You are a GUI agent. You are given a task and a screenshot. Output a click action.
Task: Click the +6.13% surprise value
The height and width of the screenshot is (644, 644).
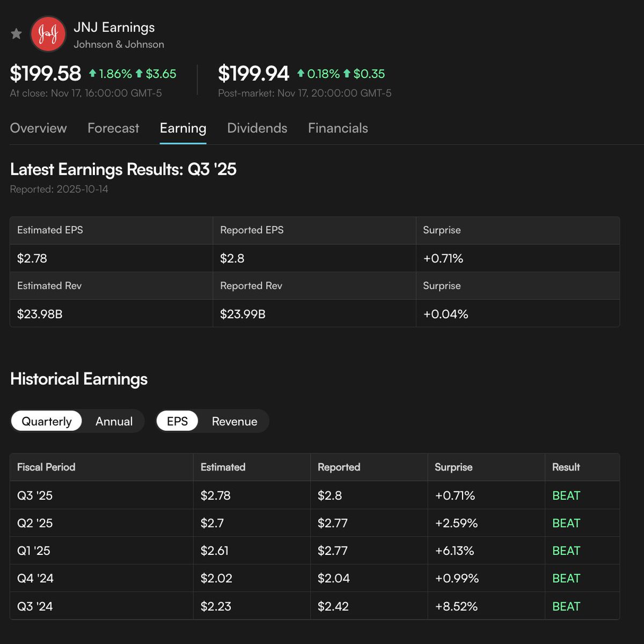pos(455,551)
